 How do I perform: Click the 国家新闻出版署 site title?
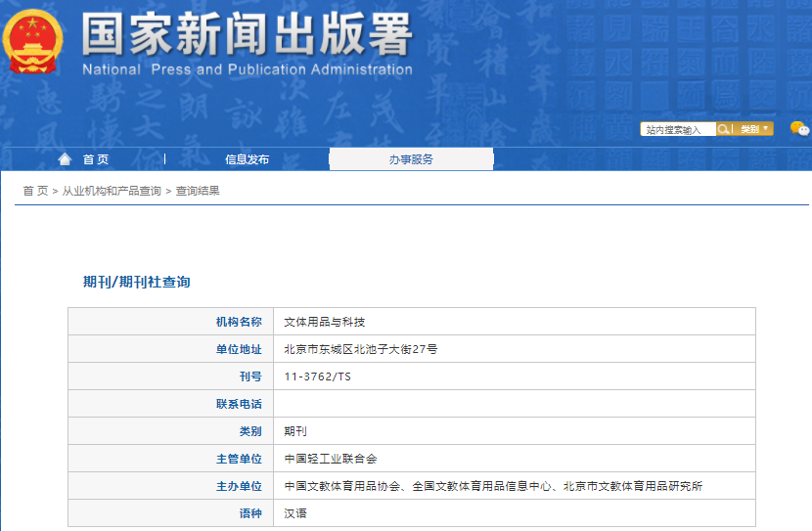(247, 35)
